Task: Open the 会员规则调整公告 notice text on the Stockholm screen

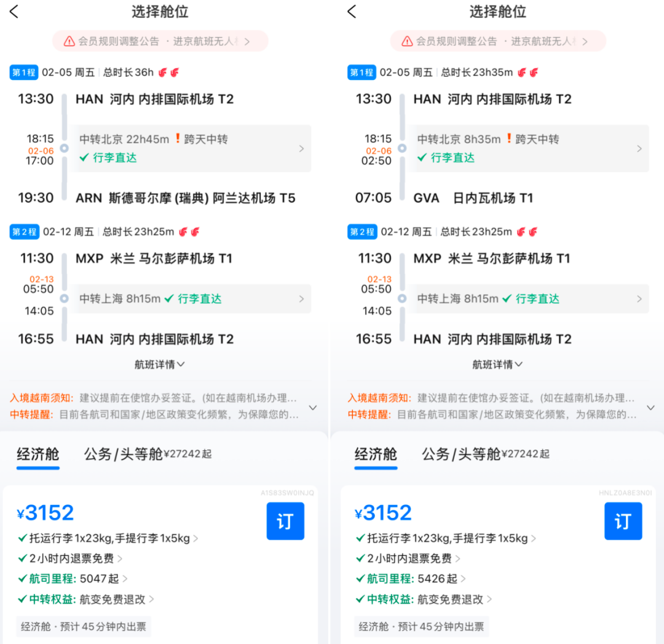Action: click(x=119, y=42)
